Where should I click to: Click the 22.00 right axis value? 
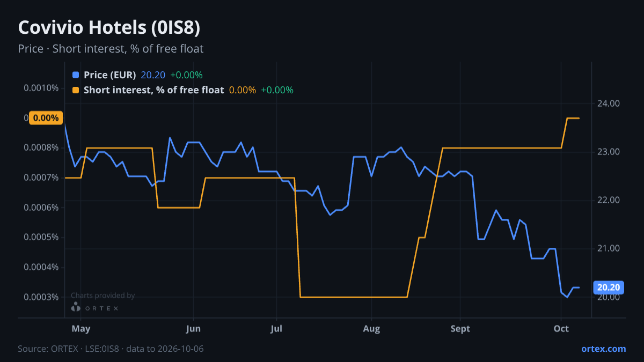coord(609,200)
